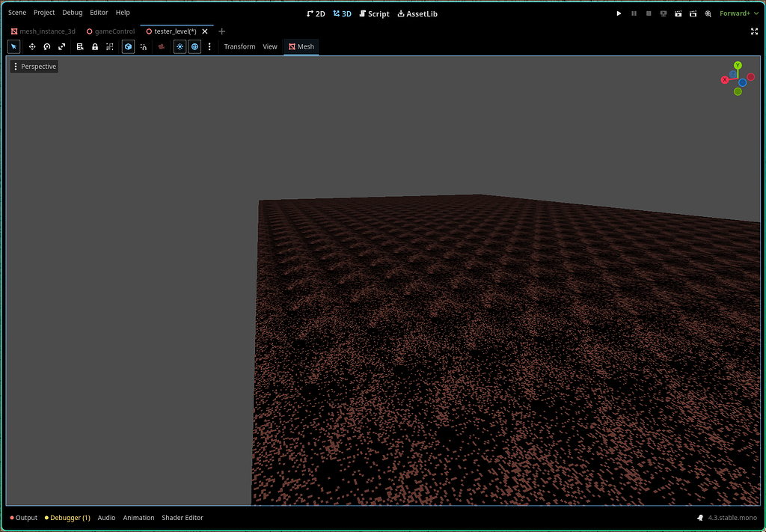Switch to the Script workspace
Viewport: 766px width, 532px height.
(x=374, y=13)
